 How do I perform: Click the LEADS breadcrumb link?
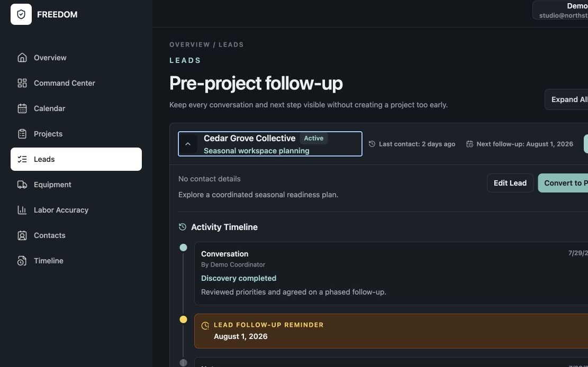pos(231,44)
